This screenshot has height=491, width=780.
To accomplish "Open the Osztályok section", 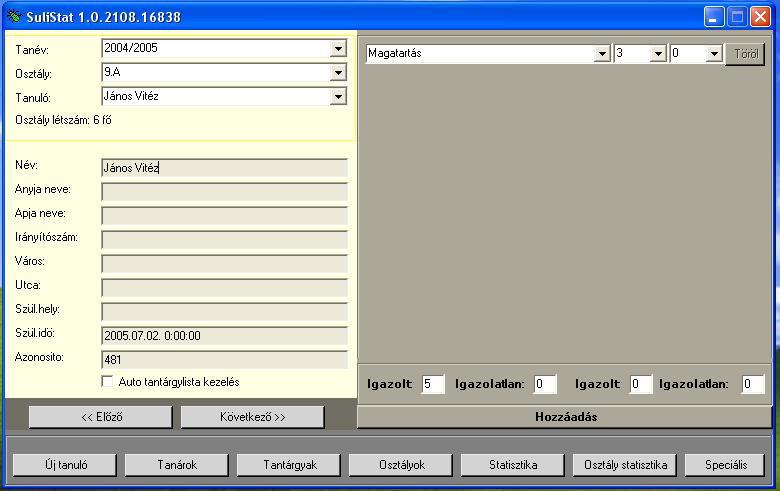I will [x=401, y=465].
